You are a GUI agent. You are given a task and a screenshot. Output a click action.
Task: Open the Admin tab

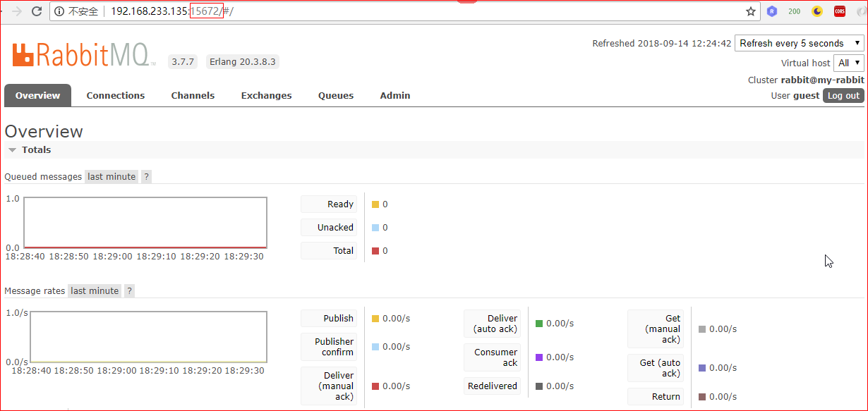point(395,95)
